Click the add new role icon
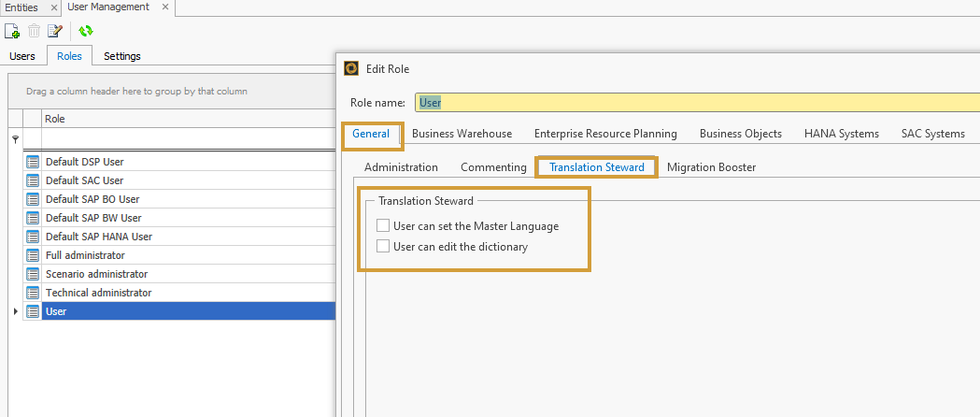This screenshot has height=417, width=980. pyautogui.click(x=12, y=31)
